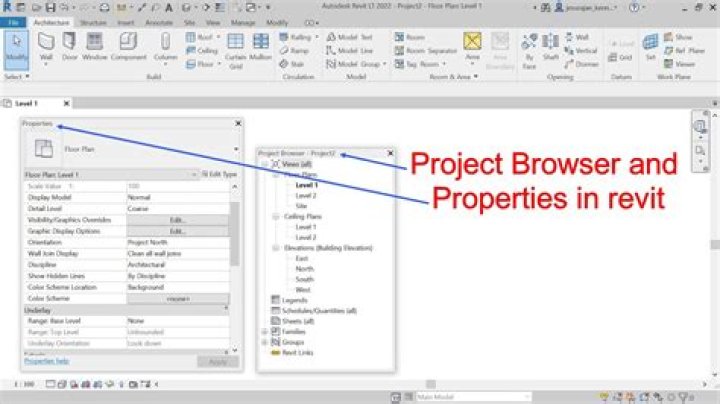720x404 pixels.
Task: Click the Print icon in quick access toolbar
Action: 105,7
